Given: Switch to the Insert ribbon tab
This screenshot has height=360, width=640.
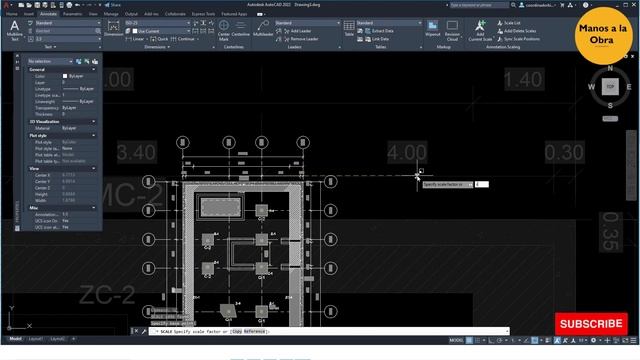Looking at the screenshot, I should point(29,14).
